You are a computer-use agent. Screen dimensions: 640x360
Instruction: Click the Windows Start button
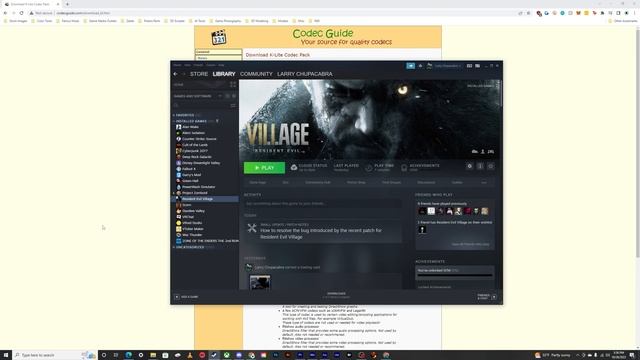point(6,355)
